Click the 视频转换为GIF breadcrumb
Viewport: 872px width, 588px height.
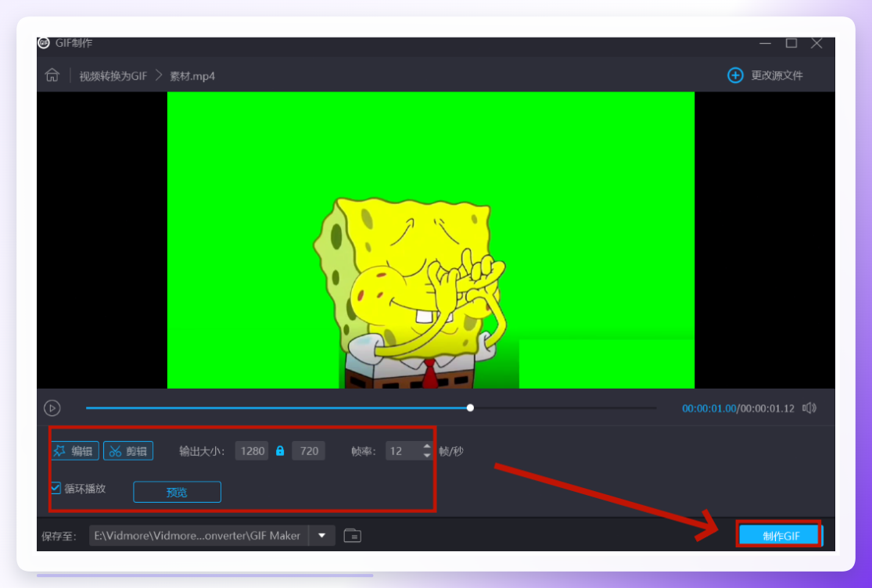tap(113, 76)
